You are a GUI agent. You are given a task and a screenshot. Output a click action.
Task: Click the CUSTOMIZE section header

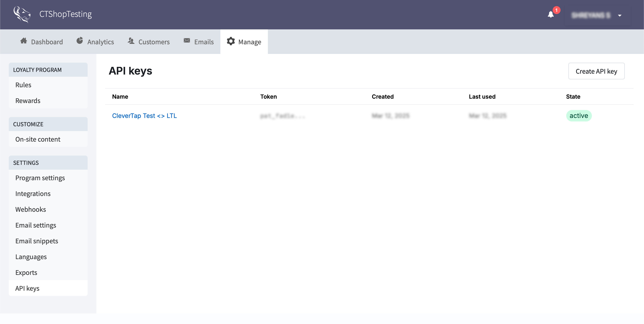tap(48, 124)
